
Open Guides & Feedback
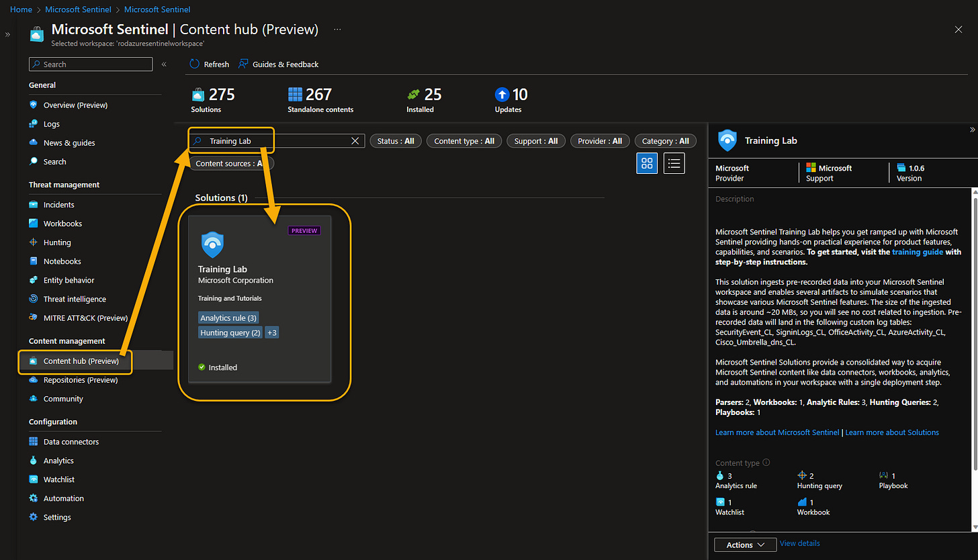click(278, 64)
